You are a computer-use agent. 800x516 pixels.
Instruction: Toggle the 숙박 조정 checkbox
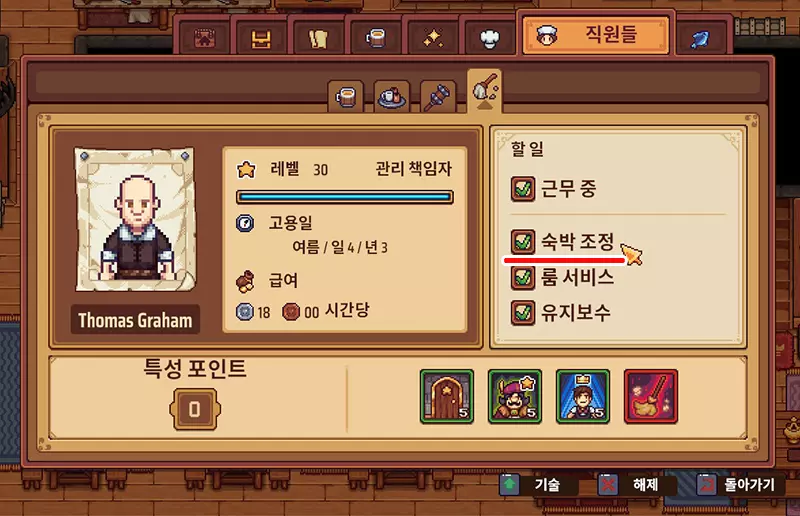click(522, 241)
